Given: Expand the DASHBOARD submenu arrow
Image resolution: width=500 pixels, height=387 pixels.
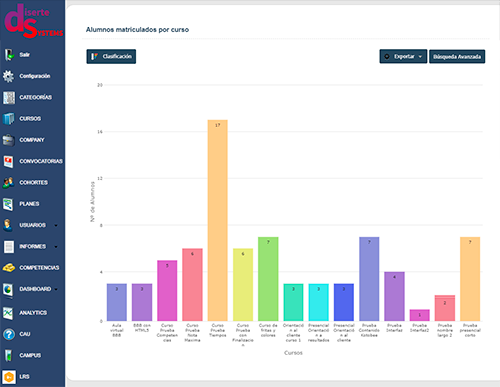Looking at the screenshot, I should click(x=56, y=289).
